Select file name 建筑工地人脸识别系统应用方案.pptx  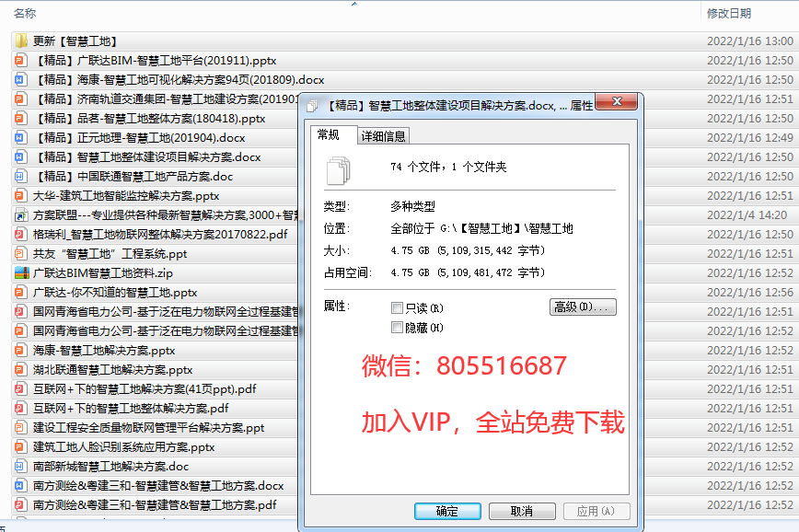click(124, 447)
